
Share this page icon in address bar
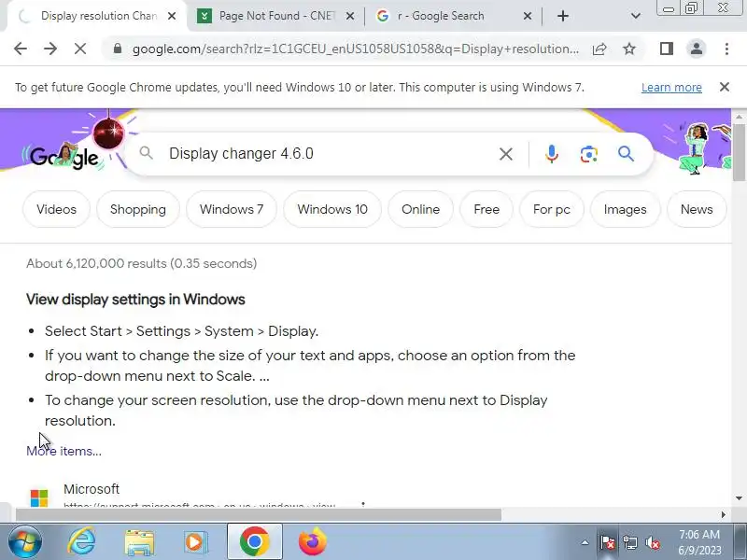[599, 49]
